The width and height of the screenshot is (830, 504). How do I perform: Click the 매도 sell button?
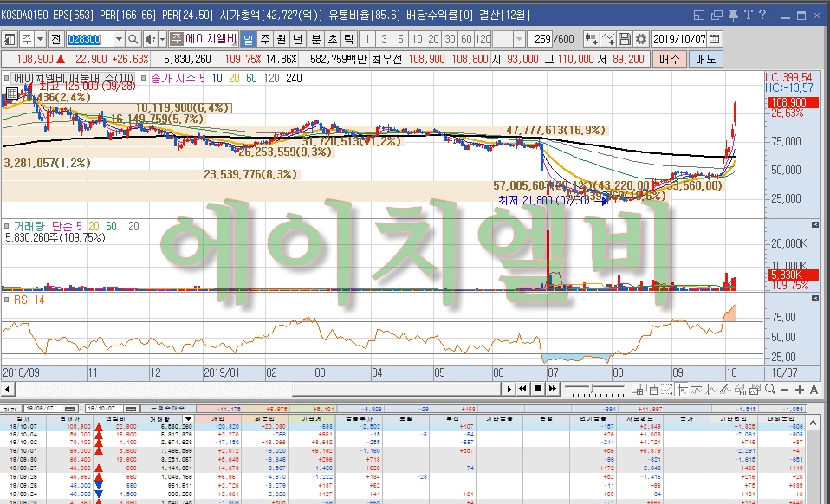[705, 59]
